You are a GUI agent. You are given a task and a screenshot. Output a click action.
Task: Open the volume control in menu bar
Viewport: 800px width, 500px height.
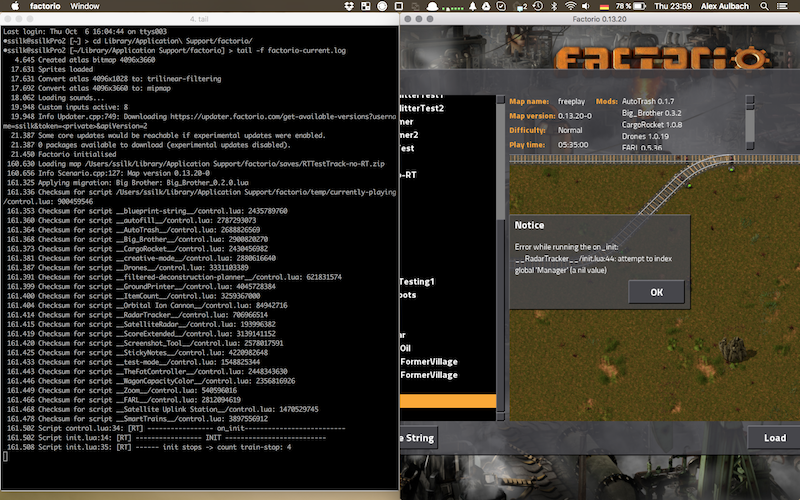click(586, 6)
